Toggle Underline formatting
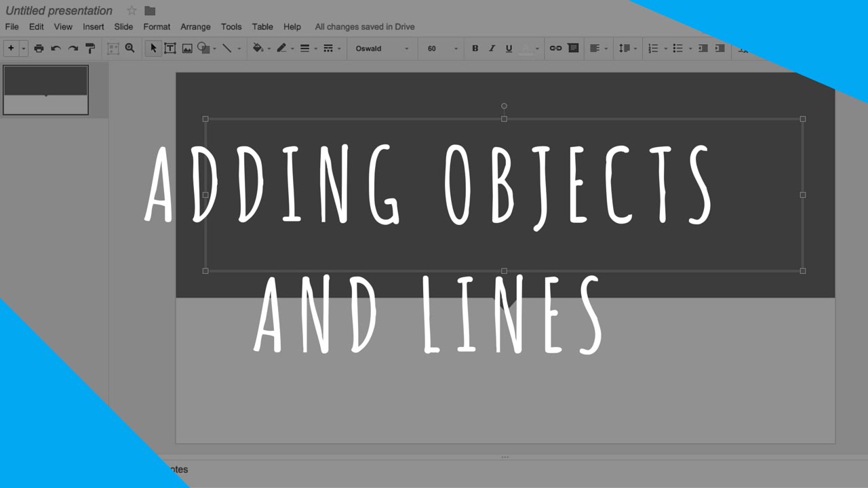This screenshot has width=868, height=488. 509,48
